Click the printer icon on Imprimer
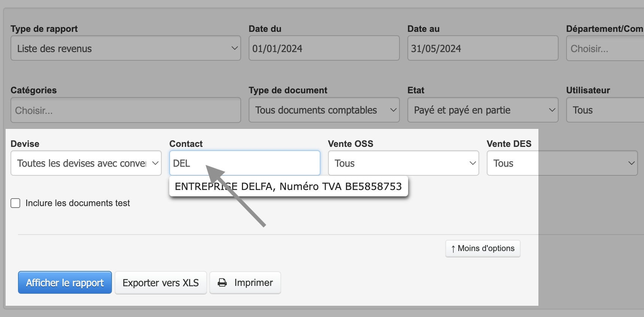The height and width of the screenshot is (317, 644). 222,283
